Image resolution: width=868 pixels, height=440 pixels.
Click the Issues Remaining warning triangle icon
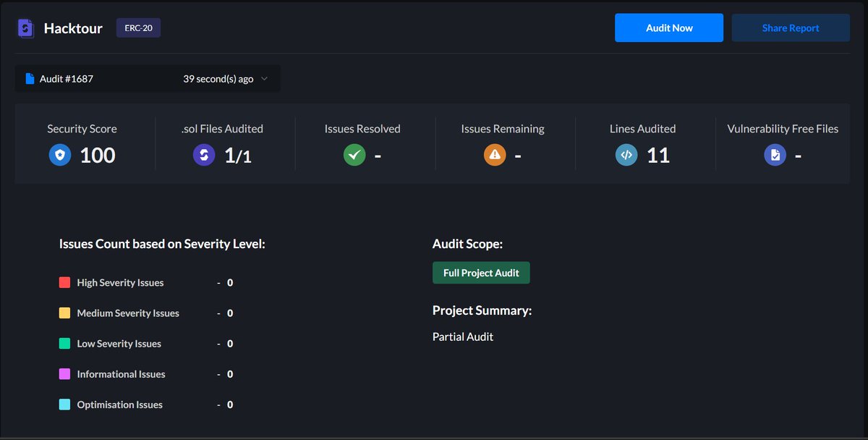pyautogui.click(x=495, y=155)
